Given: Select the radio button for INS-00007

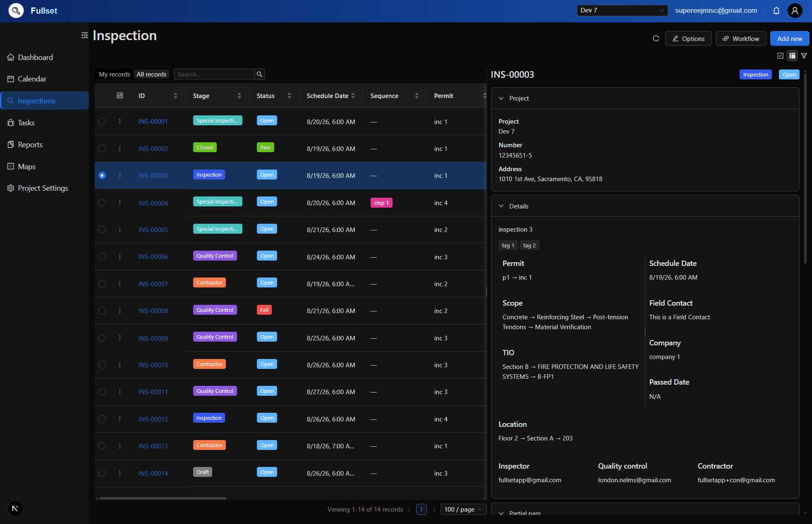Looking at the screenshot, I should [x=102, y=284].
